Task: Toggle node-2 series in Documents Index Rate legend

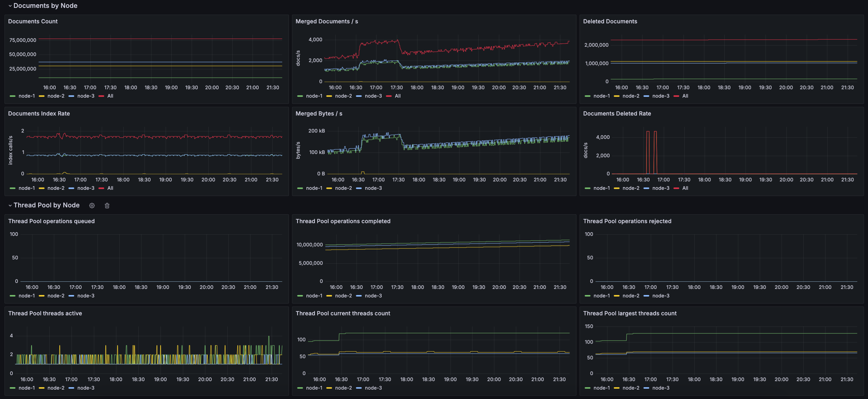Action: point(56,188)
